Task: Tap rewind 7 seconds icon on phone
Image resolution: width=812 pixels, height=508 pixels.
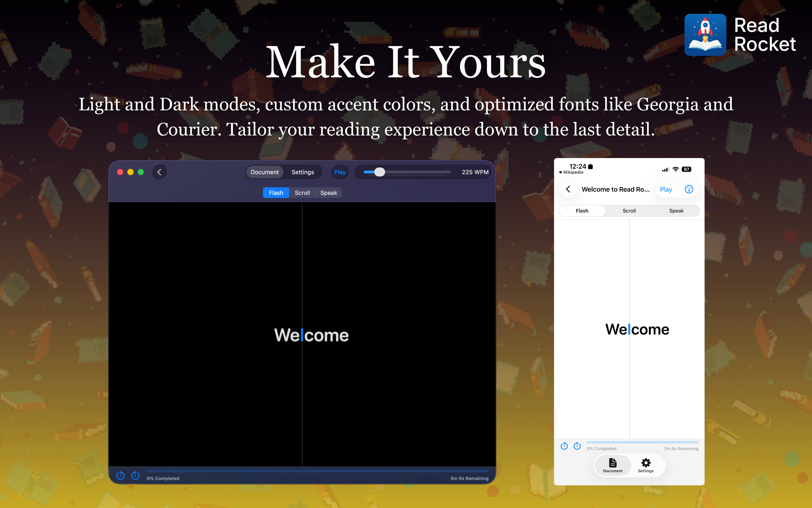Action: pos(564,446)
